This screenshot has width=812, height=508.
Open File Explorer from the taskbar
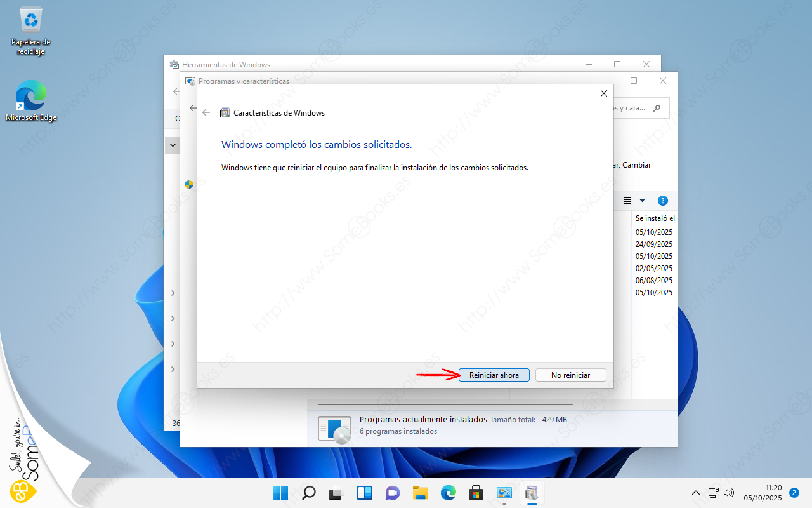tap(421, 493)
